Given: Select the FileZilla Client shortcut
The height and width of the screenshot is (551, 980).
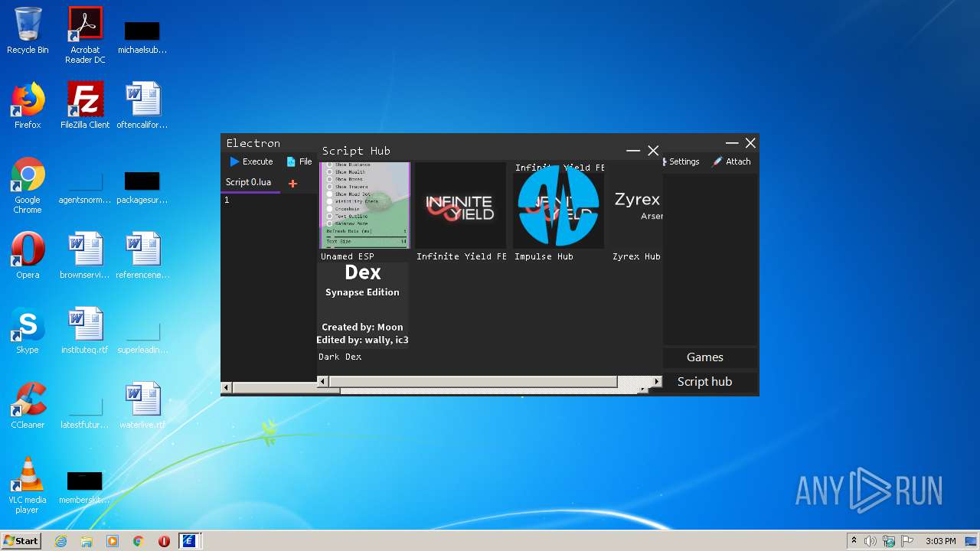Looking at the screenshot, I should point(85,106).
